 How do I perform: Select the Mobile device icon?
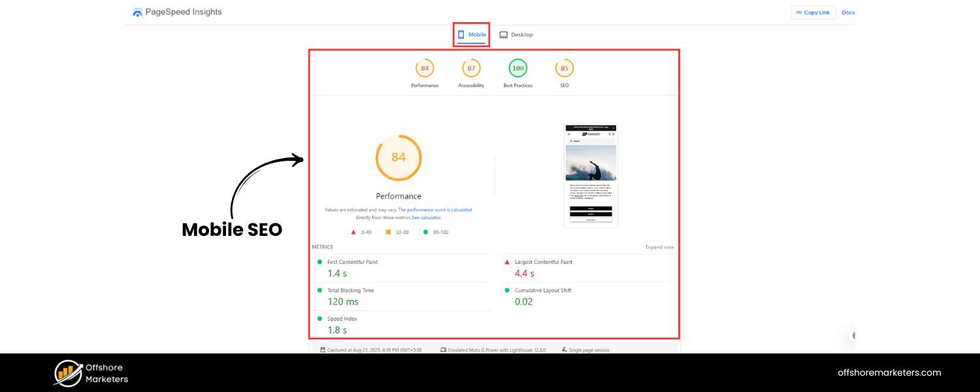(462, 34)
